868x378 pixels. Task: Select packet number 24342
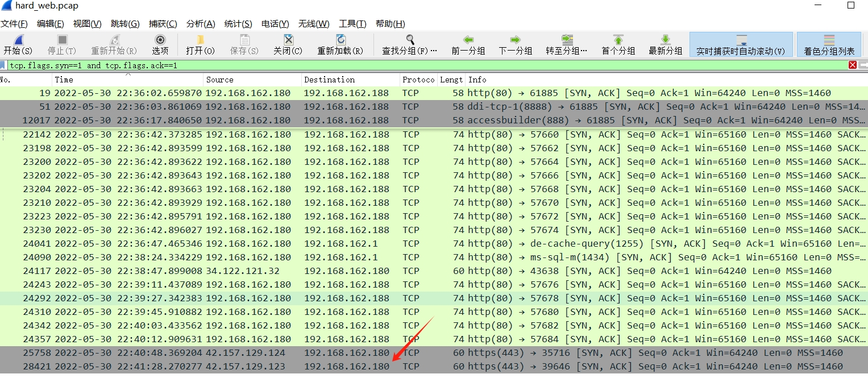pos(434,326)
